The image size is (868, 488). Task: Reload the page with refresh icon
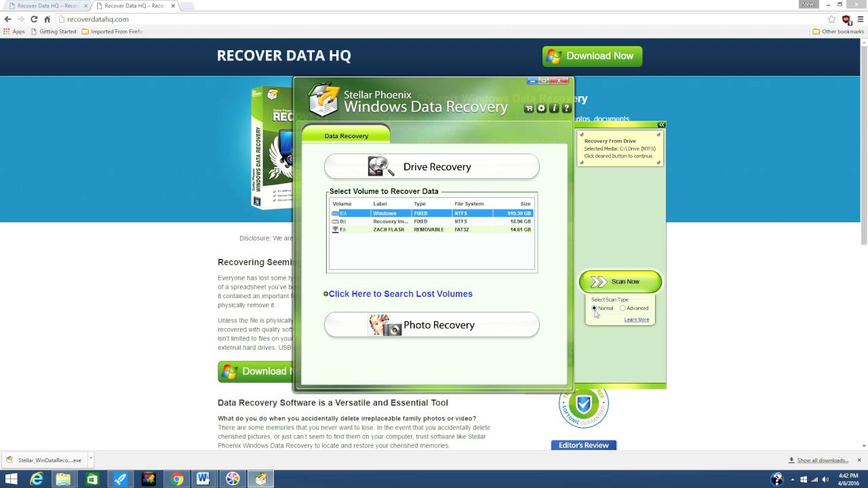tap(34, 19)
